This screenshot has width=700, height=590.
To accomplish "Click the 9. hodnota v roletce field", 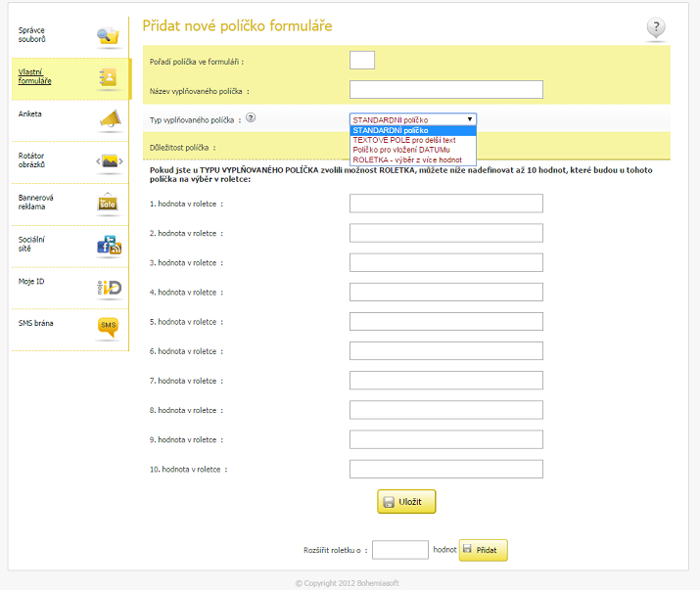I will 446,439.
